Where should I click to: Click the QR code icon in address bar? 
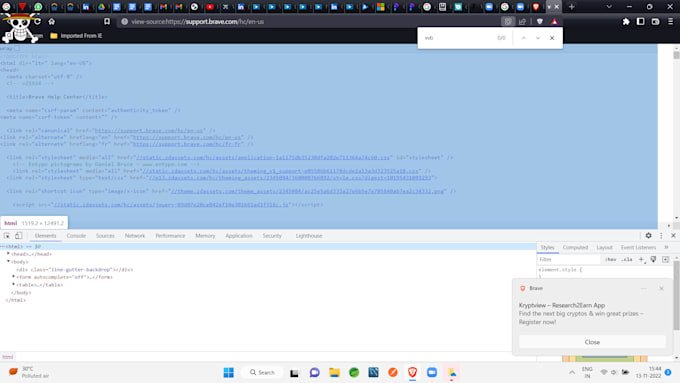point(507,21)
